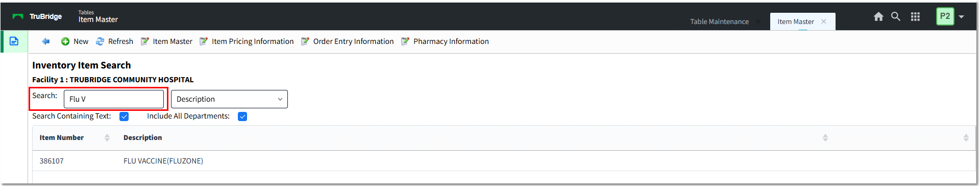Screen dimensions: 980x187
Task: Click the Refresh toolbar icon
Action: 100,41
